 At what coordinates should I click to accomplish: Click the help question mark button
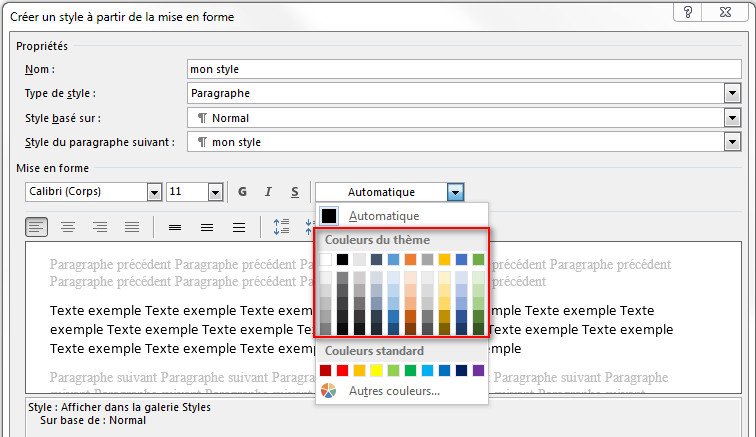tap(688, 11)
